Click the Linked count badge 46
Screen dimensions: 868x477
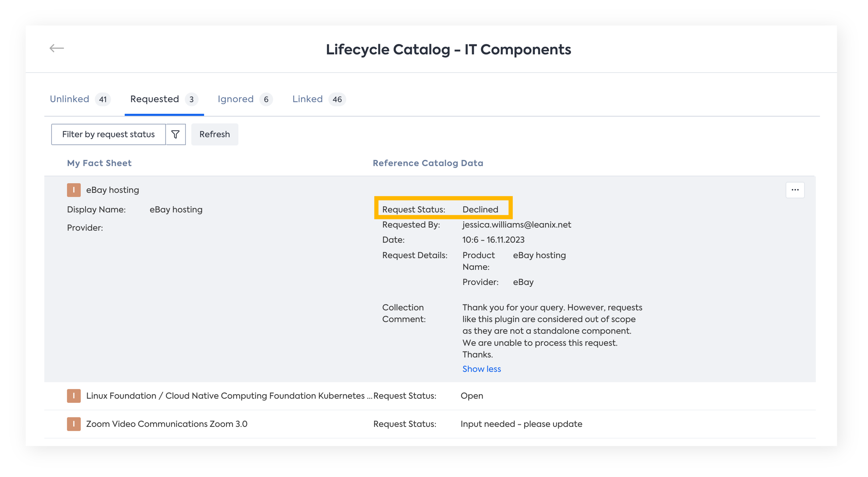point(337,99)
